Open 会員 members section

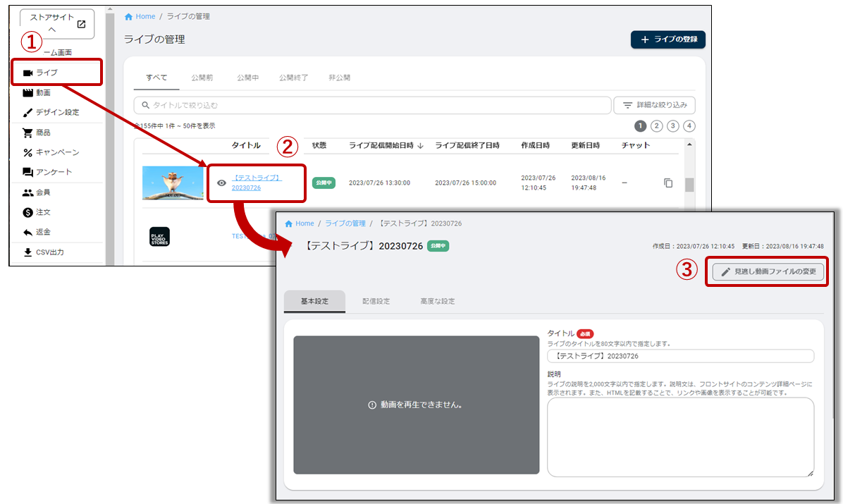(42, 192)
